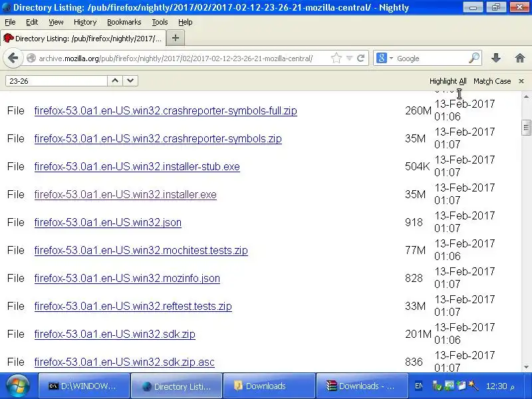532x399 pixels.
Task: Click the scrollbar up arrow
Action: (x=526, y=96)
